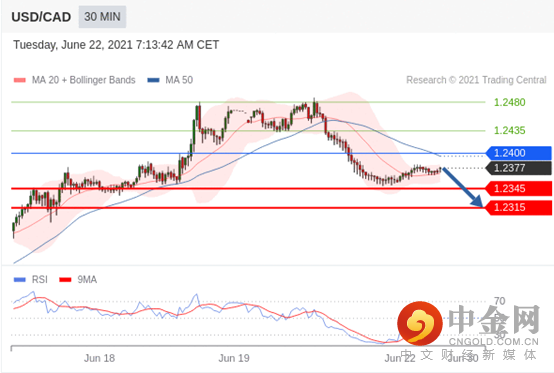Click the Jun 22 date axis label

pos(400,358)
